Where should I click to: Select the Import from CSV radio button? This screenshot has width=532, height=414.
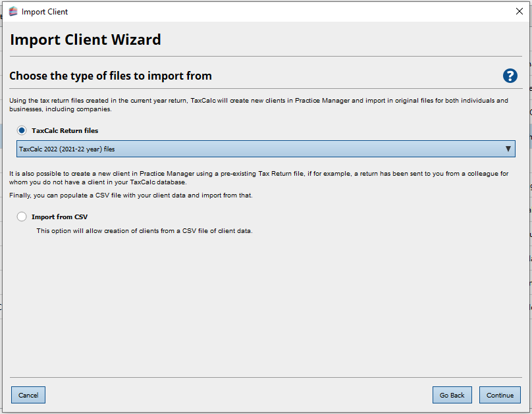tap(22, 217)
